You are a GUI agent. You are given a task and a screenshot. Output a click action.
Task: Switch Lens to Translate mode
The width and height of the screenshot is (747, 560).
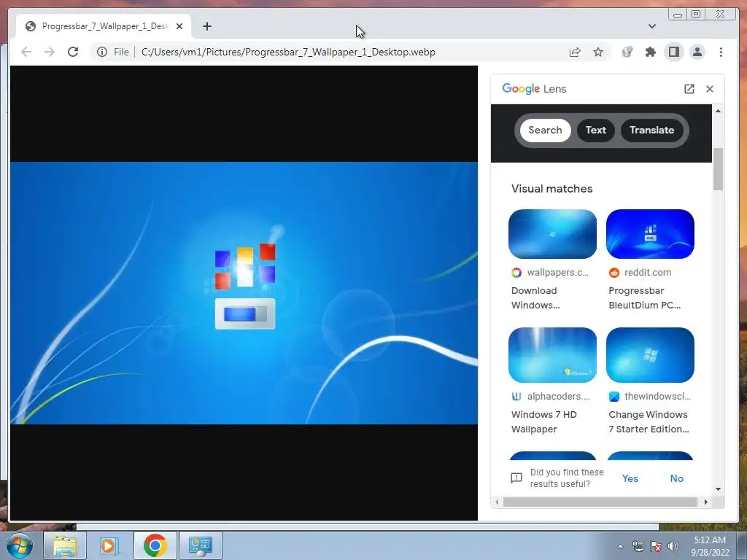[651, 130]
